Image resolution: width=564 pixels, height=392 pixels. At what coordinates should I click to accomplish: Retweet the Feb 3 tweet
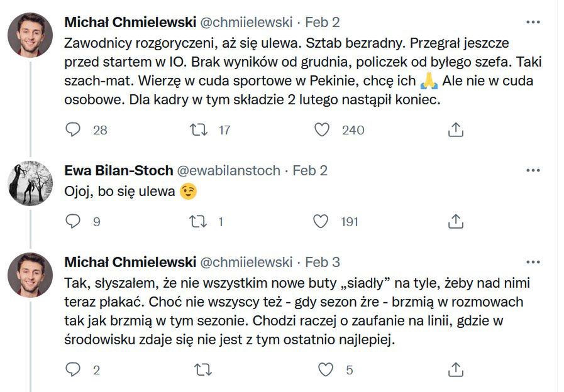point(202,370)
